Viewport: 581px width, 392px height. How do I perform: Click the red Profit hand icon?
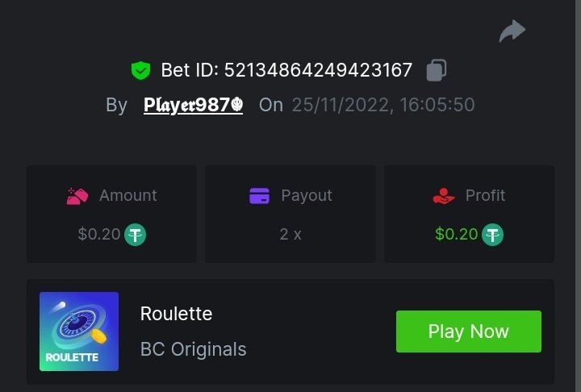[443, 196]
